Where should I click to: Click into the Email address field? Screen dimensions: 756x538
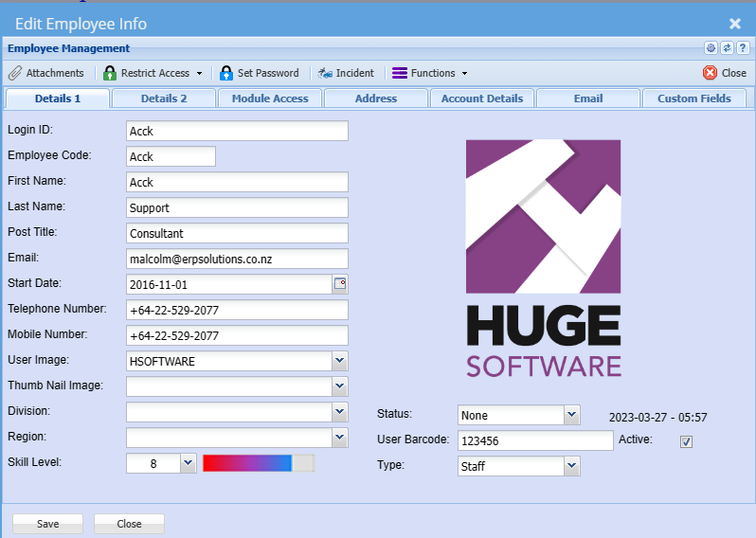pyautogui.click(x=237, y=259)
